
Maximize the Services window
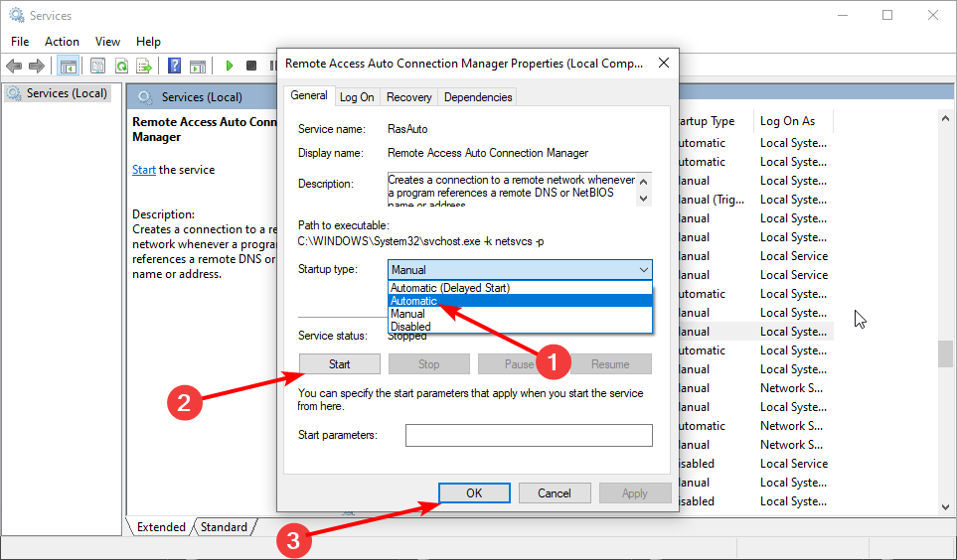[887, 15]
